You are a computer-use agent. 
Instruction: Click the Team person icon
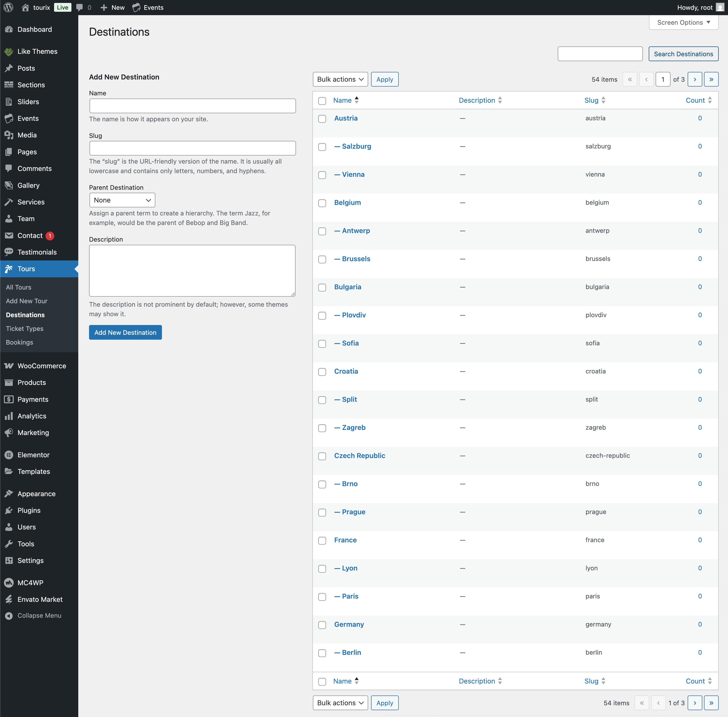pyautogui.click(x=9, y=219)
